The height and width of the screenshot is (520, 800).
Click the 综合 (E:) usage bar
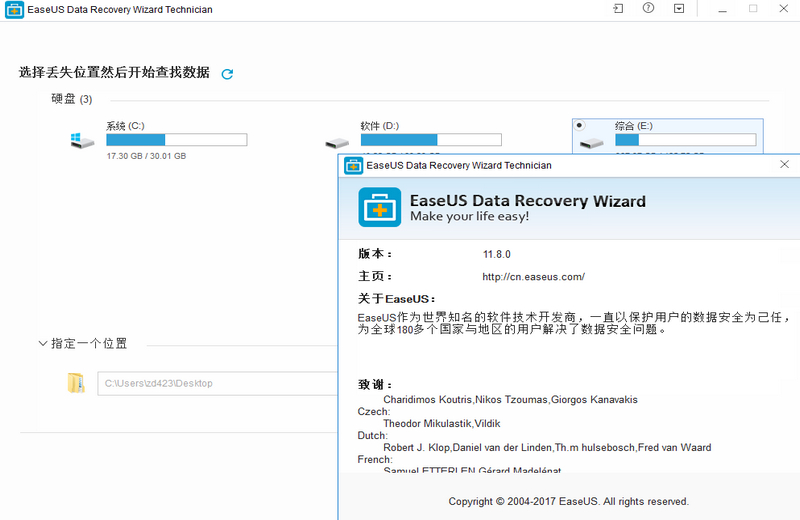(x=686, y=140)
